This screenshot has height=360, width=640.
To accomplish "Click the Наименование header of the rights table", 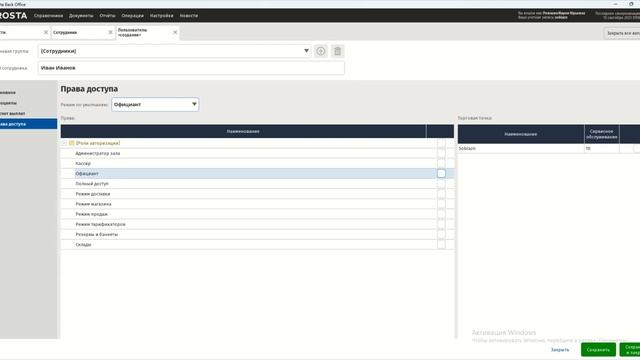I will (243, 131).
